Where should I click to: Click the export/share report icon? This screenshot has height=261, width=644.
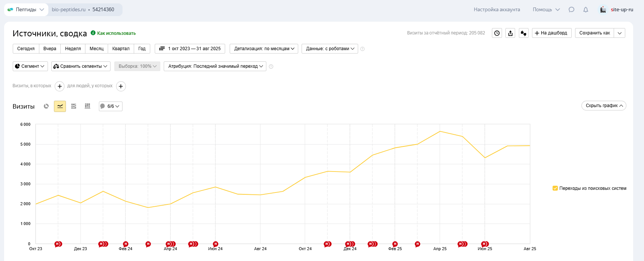(510, 33)
